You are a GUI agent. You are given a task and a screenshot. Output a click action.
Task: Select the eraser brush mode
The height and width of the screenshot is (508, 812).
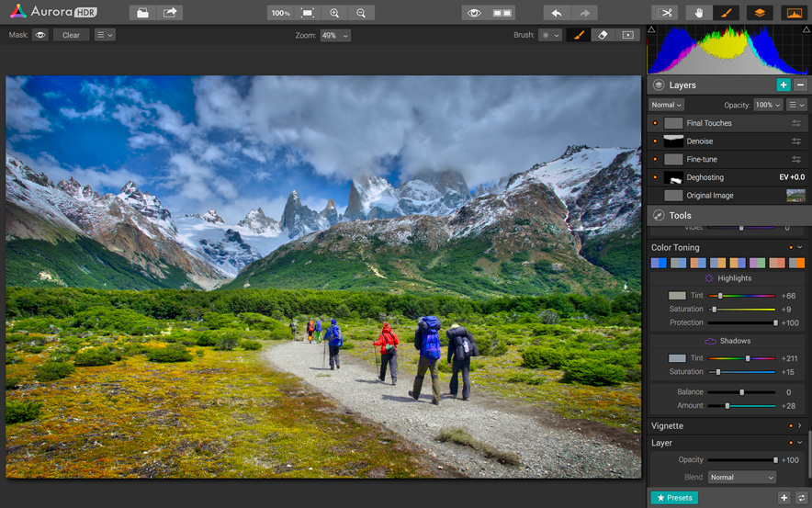[603, 35]
